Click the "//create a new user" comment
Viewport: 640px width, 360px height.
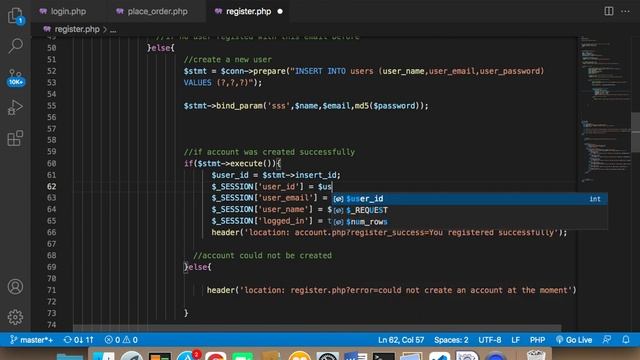pyautogui.click(x=227, y=60)
